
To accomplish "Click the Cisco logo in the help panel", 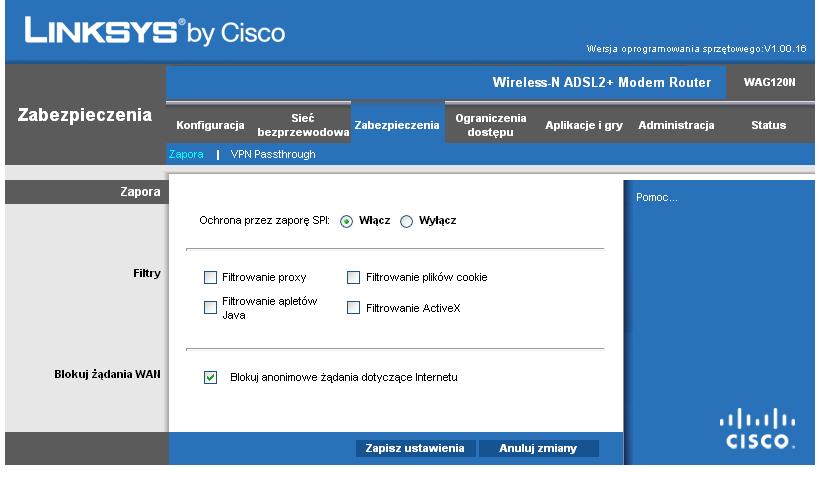I will (x=758, y=429).
